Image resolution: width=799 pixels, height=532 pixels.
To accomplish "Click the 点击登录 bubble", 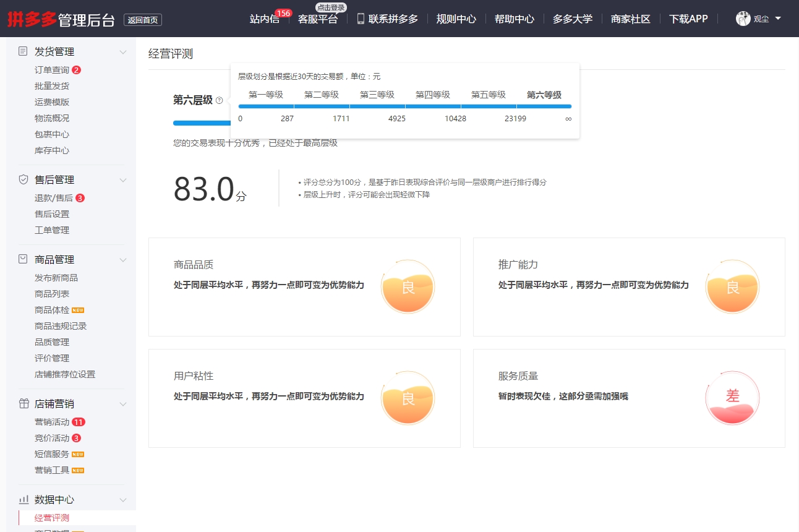I will [x=331, y=7].
